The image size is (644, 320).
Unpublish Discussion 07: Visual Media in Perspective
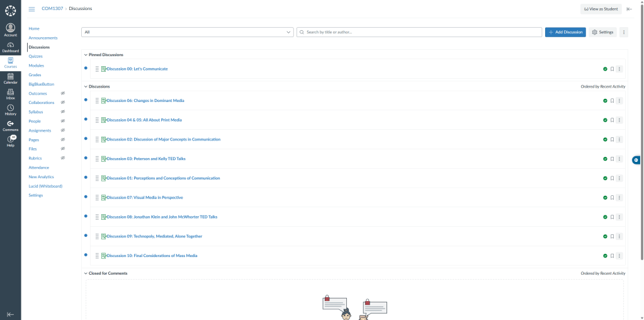click(605, 198)
